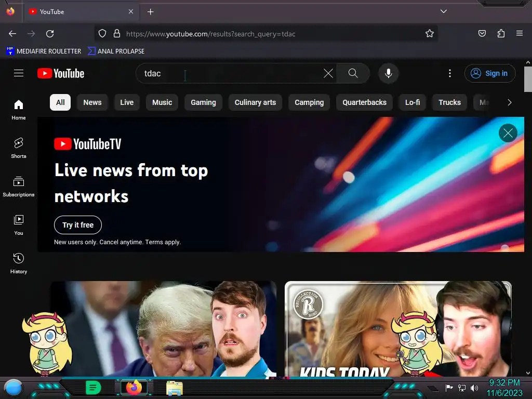Viewport: 532px width, 399px height.
Task: Click the padlock site information icon
Action: coord(117,34)
